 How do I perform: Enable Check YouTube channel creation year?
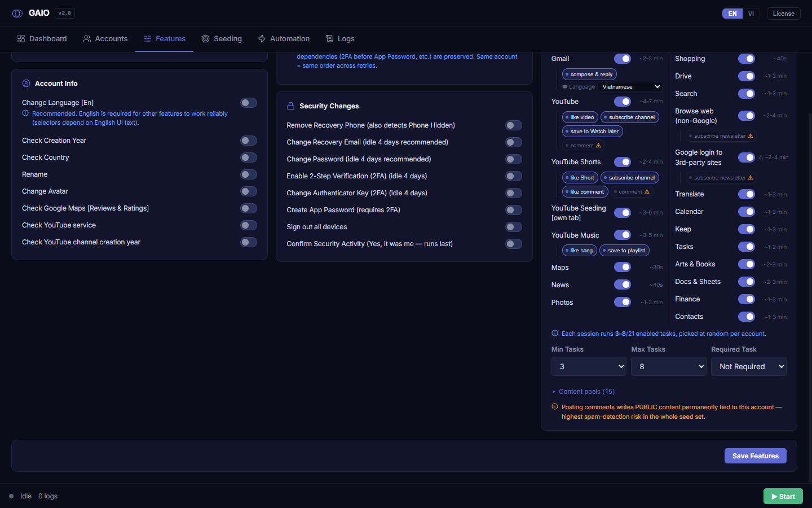coord(249,242)
